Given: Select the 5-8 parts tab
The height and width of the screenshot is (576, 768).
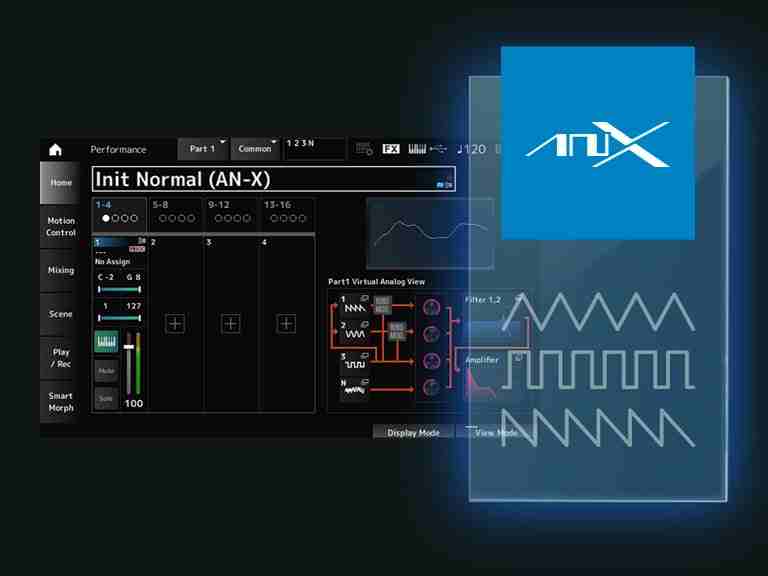Looking at the screenshot, I should click(x=175, y=214).
